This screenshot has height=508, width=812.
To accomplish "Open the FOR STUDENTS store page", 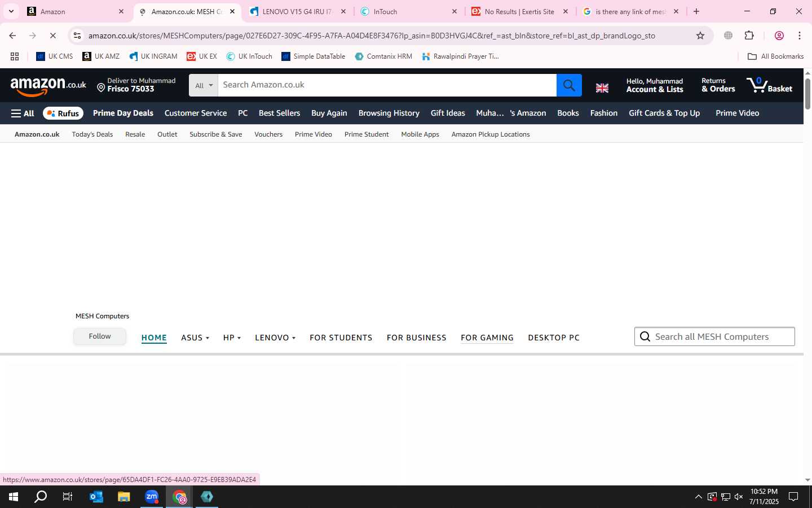I will [x=341, y=338].
